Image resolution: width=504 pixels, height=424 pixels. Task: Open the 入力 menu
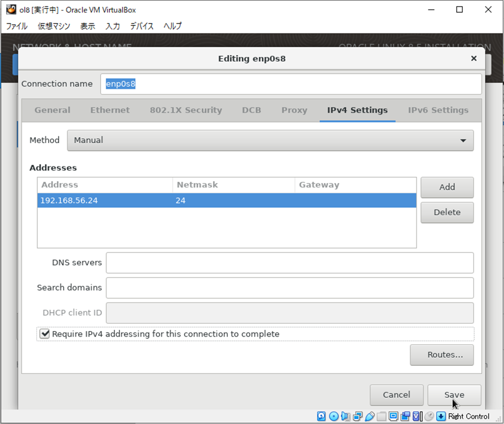click(113, 26)
